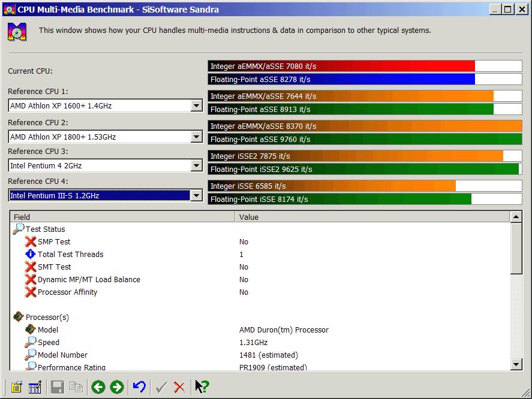Click the vertical scrollbar thumb
The width and height of the screenshot is (532, 399).
coord(516,248)
